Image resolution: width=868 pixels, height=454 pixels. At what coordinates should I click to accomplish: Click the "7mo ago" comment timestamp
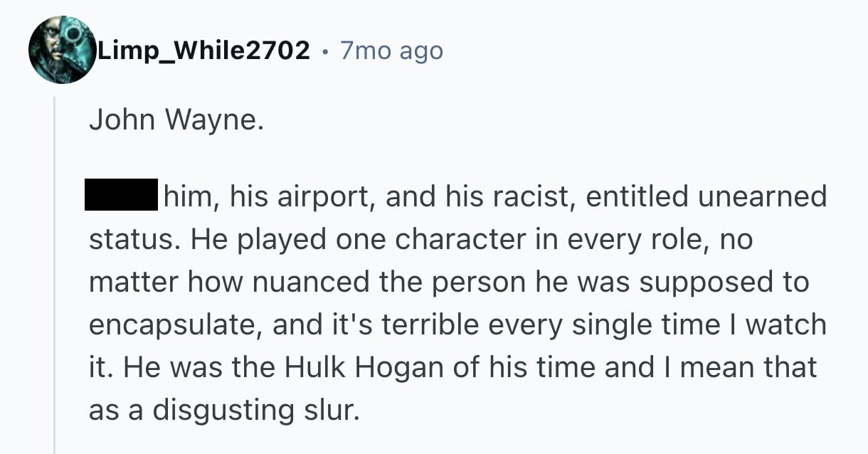tap(391, 51)
